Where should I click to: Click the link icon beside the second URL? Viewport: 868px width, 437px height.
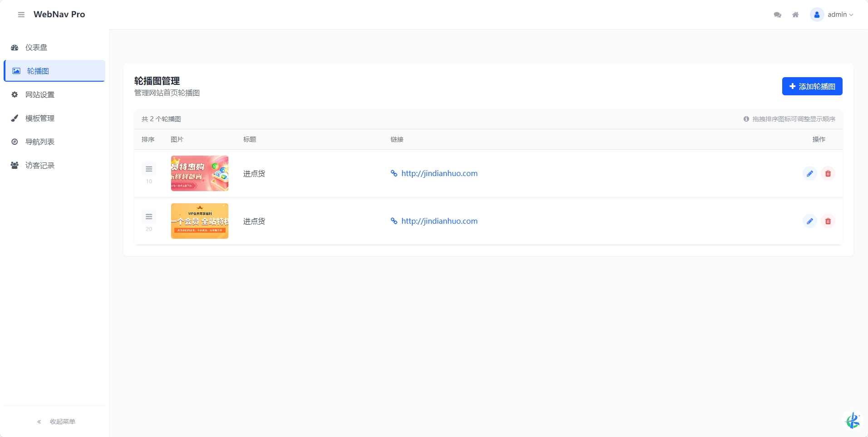click(394, 221)
